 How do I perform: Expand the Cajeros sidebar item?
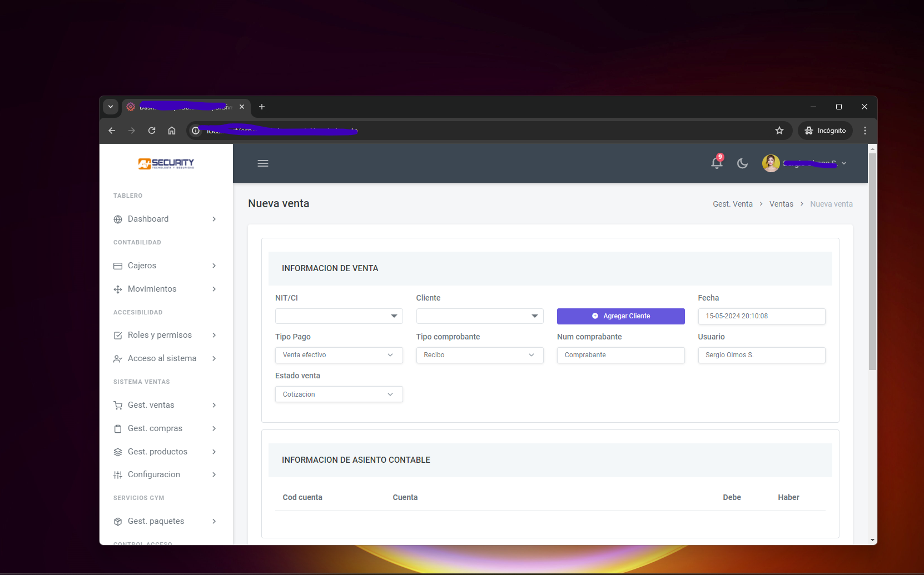point(165,266)
